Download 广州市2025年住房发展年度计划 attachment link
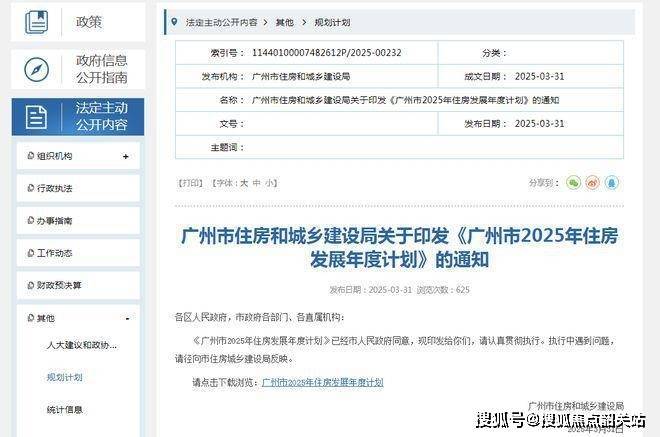660x437 pixels. [x=323, y=382]
